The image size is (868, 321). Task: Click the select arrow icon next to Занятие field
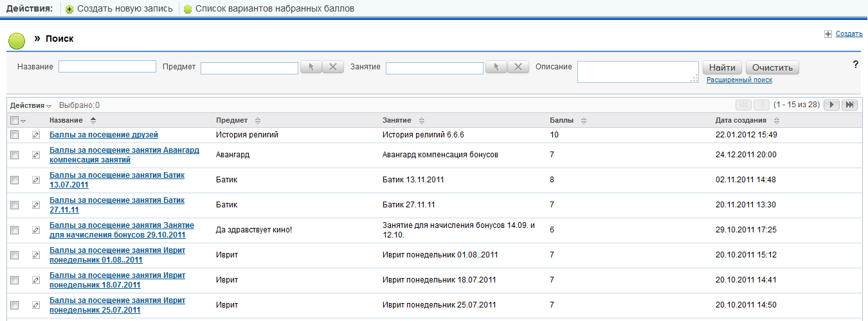click(x=496, y=67)
